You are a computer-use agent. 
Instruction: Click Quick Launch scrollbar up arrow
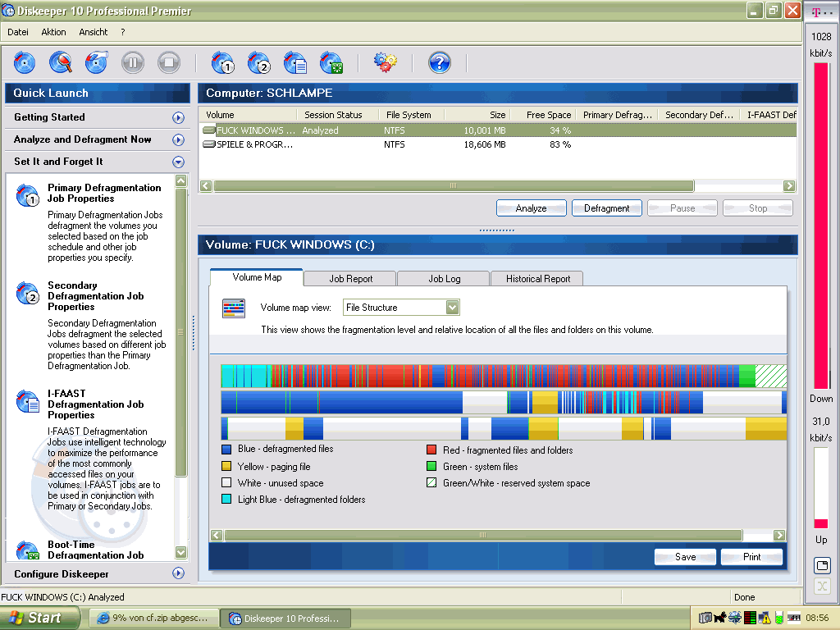181,180
